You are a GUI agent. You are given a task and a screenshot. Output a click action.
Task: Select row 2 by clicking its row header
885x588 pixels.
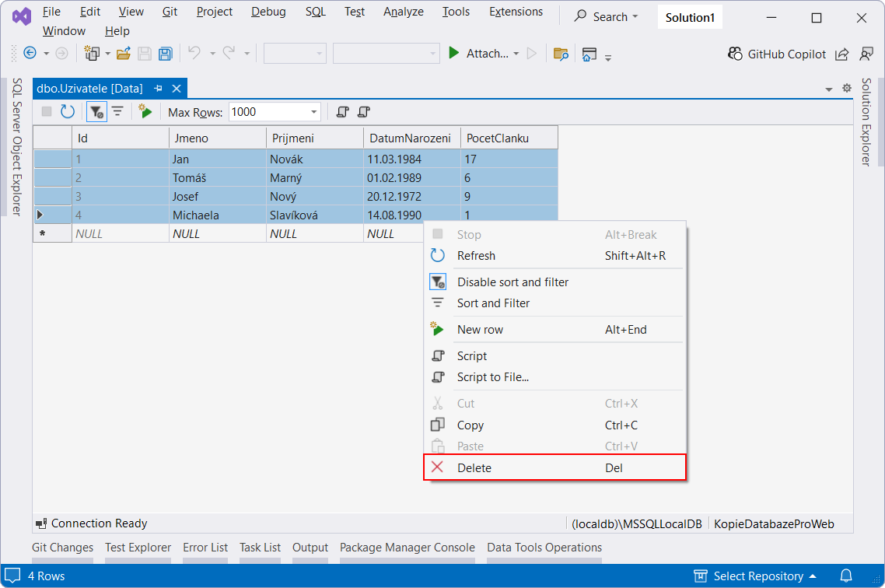[x=51, y=177]
